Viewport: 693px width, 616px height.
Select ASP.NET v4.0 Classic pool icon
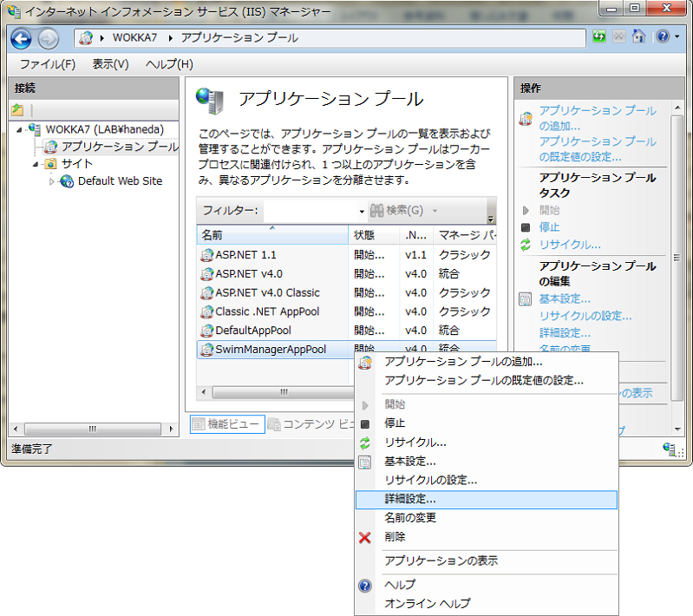(x=206, y=292)
